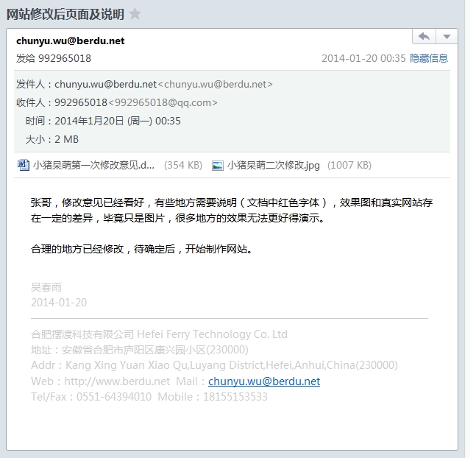Open the dropdown arrow beside reply

coord(447,37)
